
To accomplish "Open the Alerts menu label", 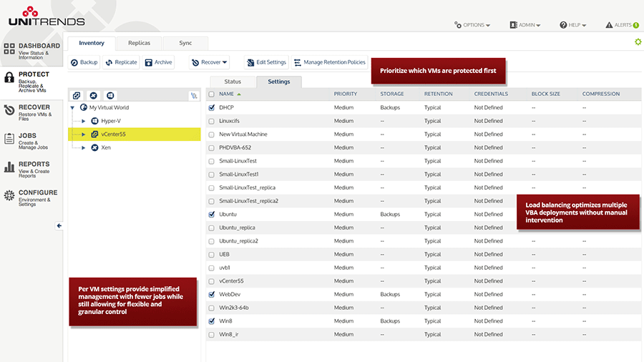I will 623,25.
